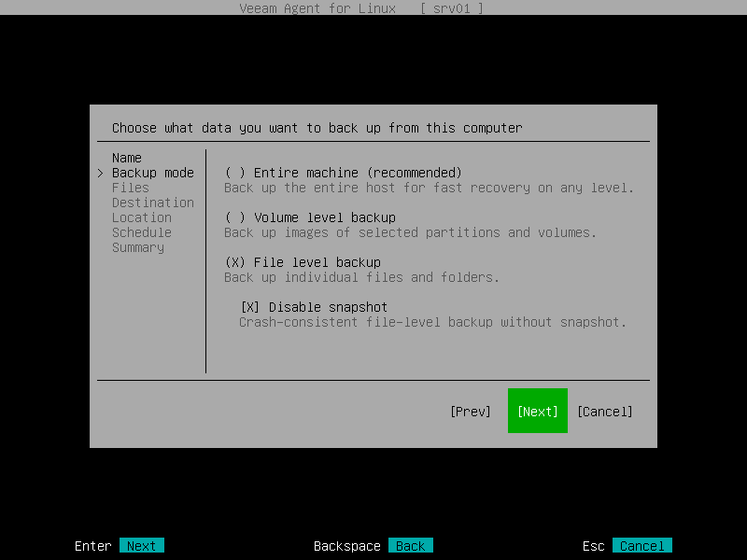The image size is (747, 560).
Task: Click the Cancel button in the wizard
Action: pyautogui.click(x=605, y=411)
